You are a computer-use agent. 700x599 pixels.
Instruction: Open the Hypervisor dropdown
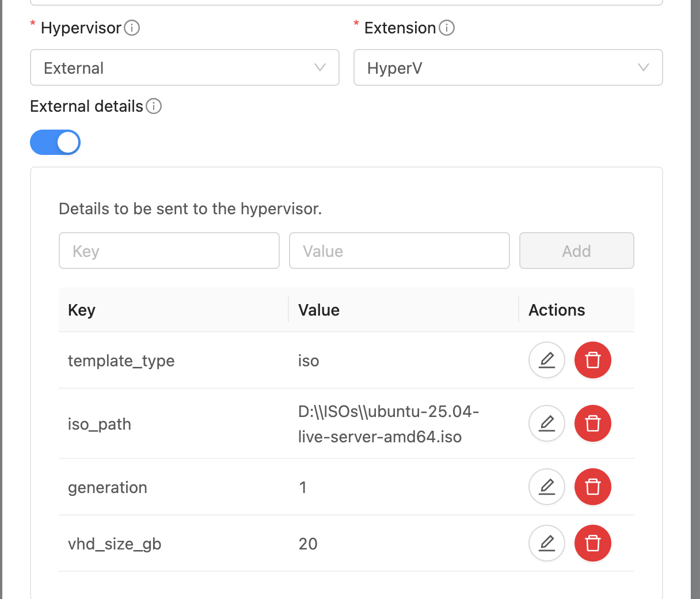184,68
